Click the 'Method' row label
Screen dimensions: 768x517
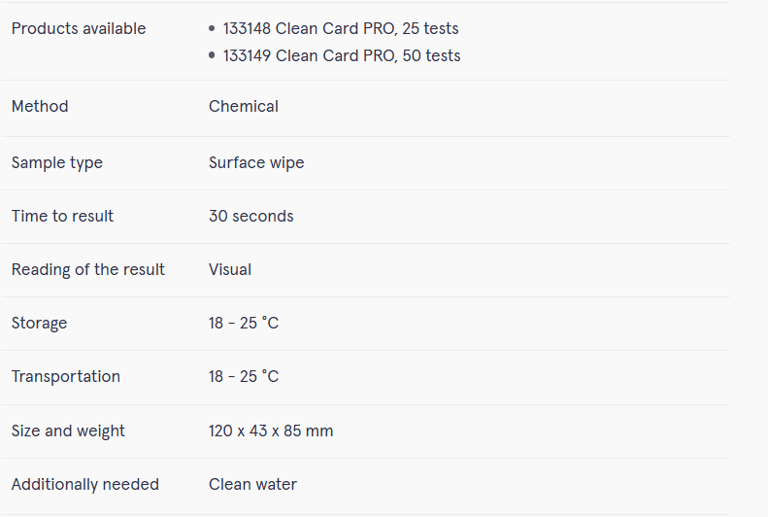[x=40, y=106]
